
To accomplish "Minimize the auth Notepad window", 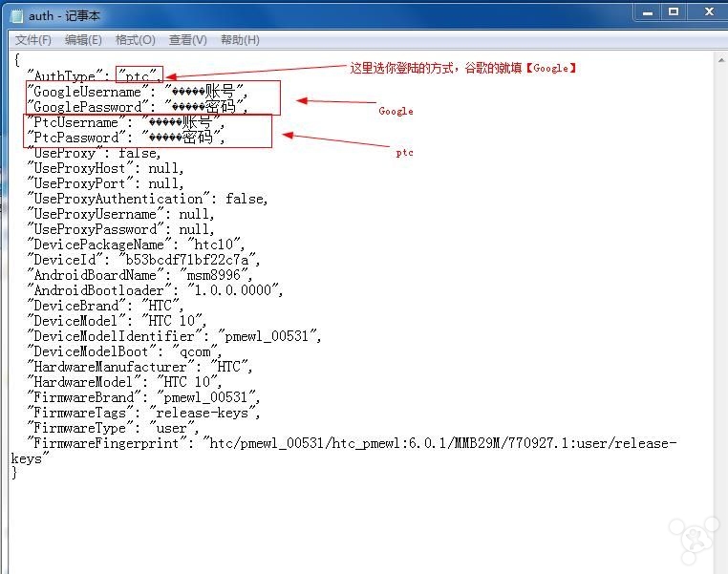I will 648,12.
